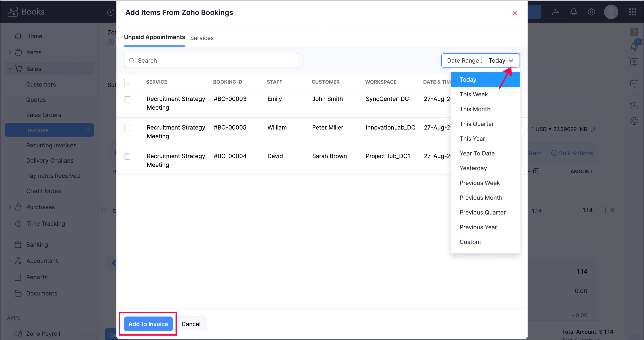Expand the Time Tracking sidebar section
644x340 pixels.
point(10,223)
